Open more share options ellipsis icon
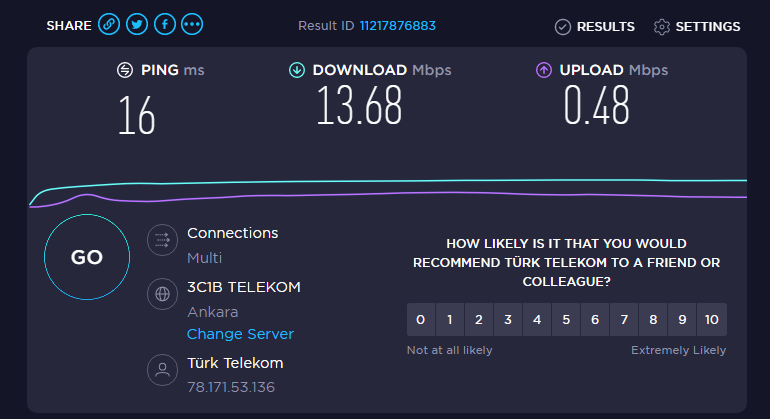The height and width of the screenshot is (419, 770). [192, 25]
